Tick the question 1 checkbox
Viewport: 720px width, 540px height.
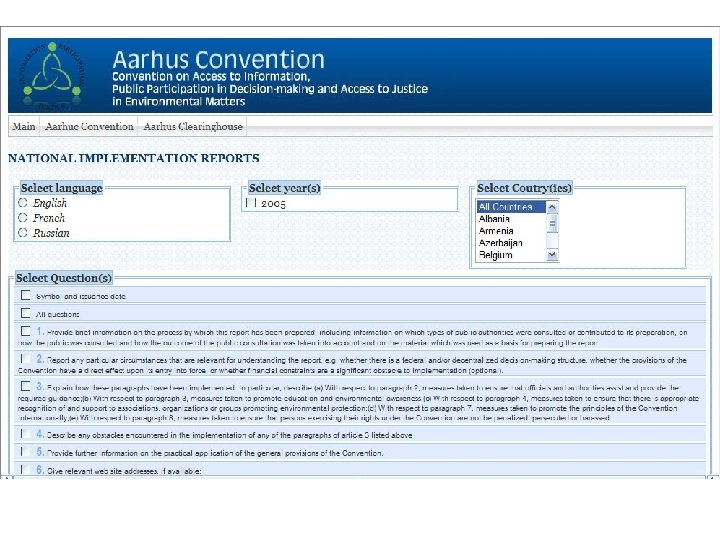click(x=26, y=331)
